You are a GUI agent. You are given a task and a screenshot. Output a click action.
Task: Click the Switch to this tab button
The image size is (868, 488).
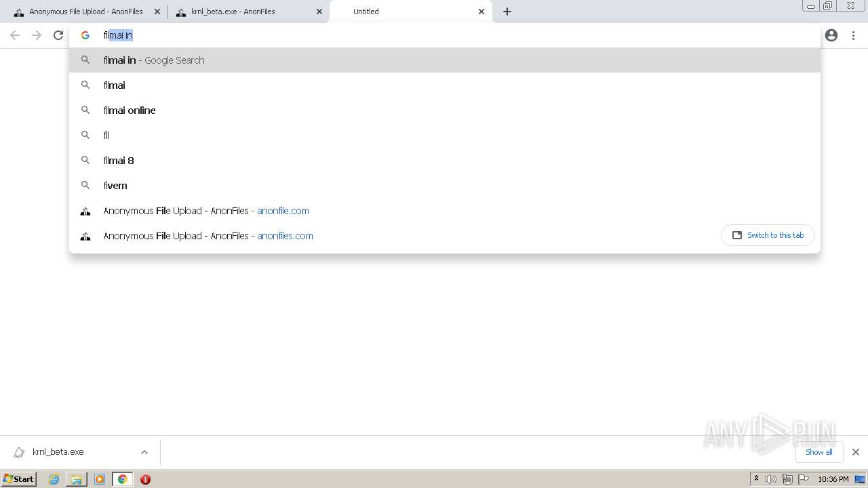click(x=768, y=235)
